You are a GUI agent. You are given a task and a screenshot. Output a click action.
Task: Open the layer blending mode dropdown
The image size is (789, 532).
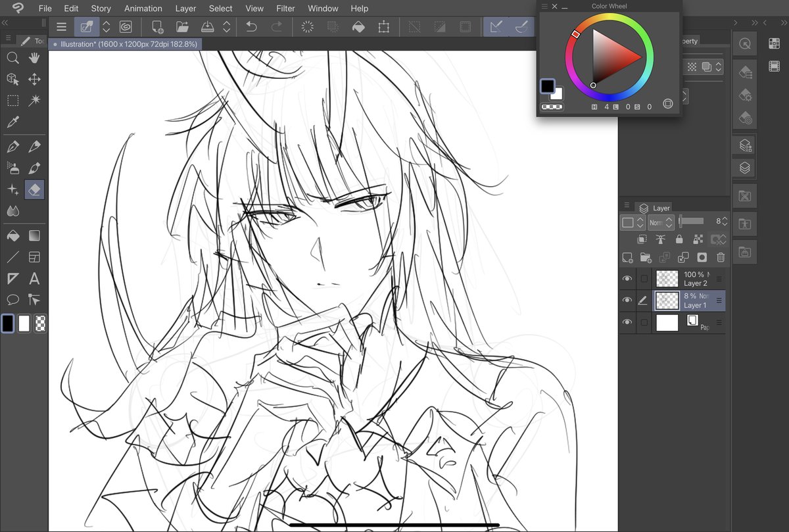(659, 222)
